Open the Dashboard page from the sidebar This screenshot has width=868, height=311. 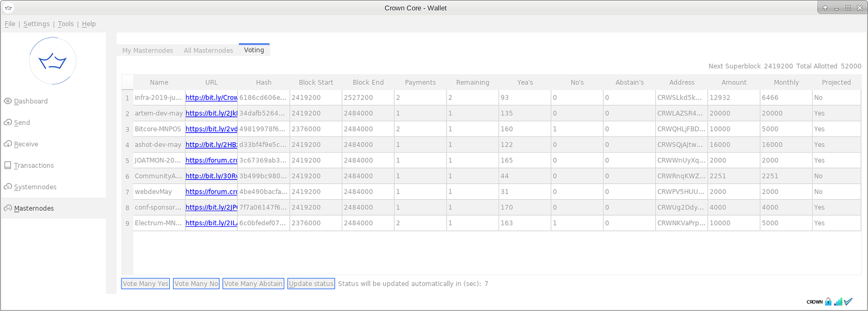pyautogui.click(x=26, y=101)
